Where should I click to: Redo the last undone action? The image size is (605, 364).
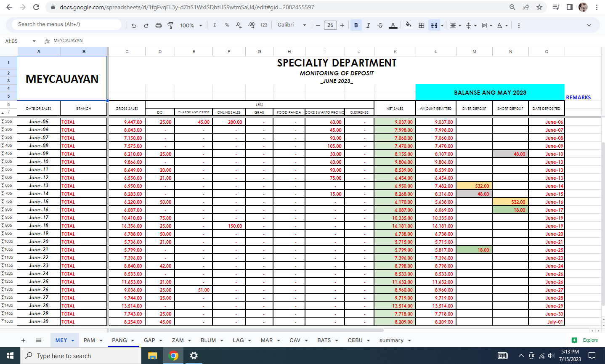[x=146, y=25]
